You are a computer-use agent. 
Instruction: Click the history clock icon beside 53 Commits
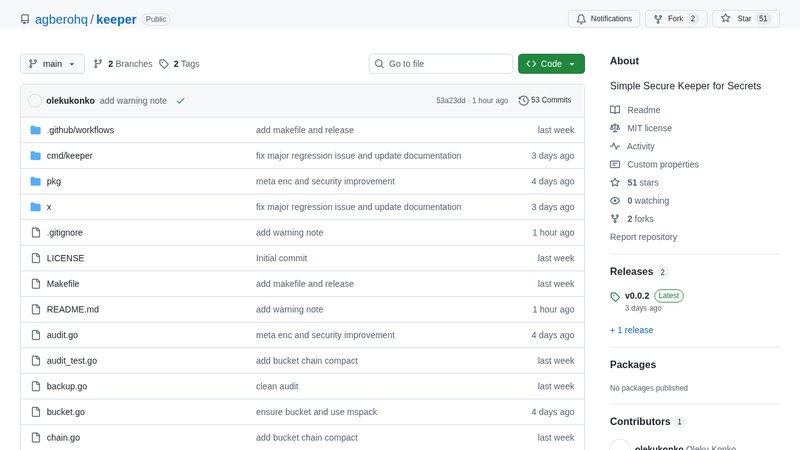click(523, 100)
